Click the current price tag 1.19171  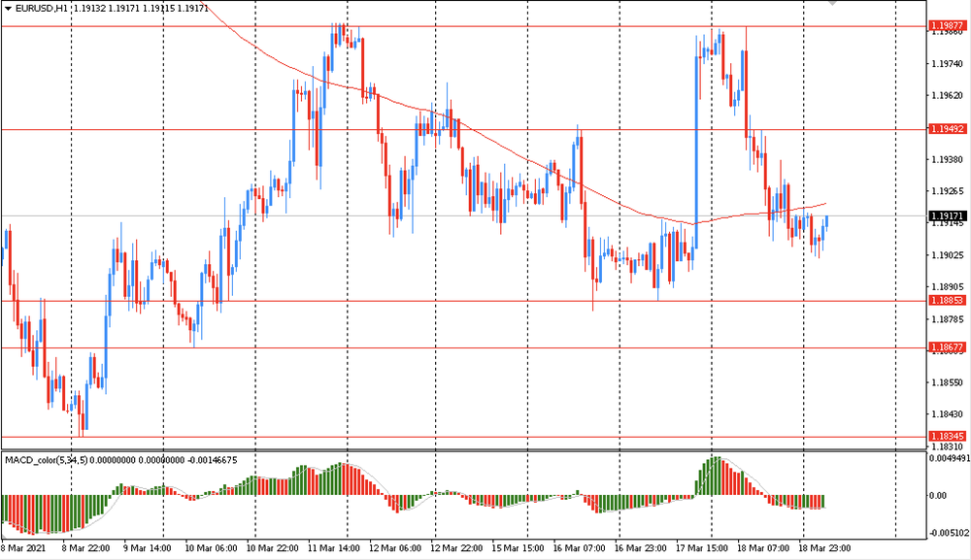tap(948, 216)
